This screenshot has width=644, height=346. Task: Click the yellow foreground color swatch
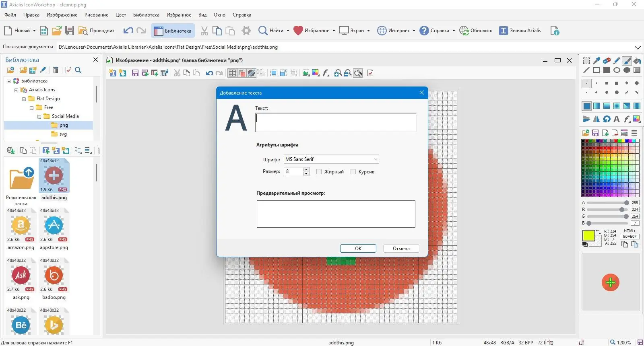[x=588, y=235]
